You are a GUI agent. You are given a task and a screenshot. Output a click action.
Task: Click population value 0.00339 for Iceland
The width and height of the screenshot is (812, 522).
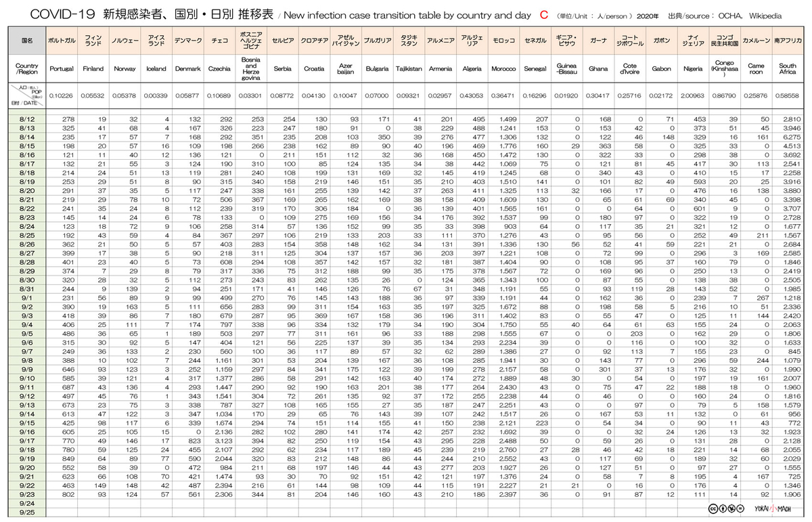[156, 96]
